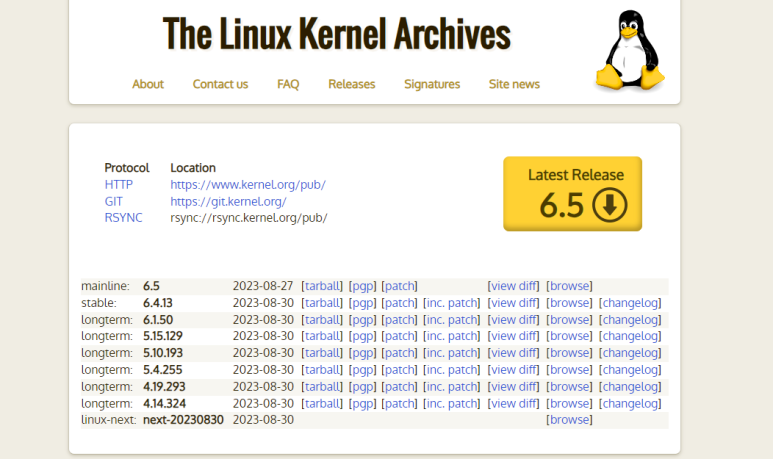Open the Site news page

pyautogui.click(x=514, y=84)
